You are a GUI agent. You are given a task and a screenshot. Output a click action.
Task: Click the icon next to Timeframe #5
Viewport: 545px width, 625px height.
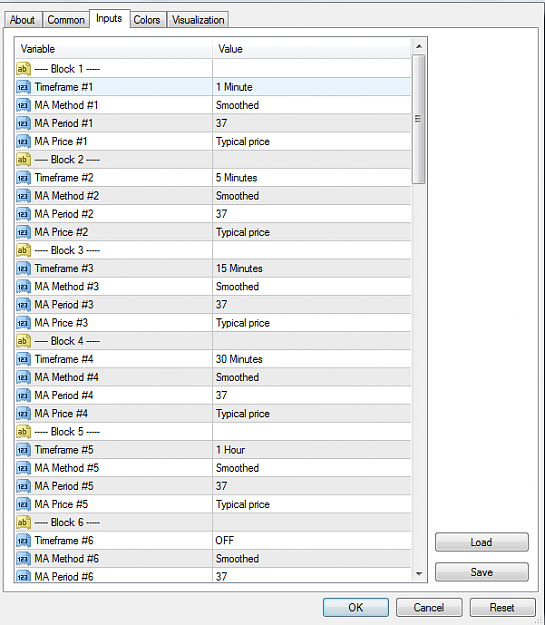tap(23, 450)
